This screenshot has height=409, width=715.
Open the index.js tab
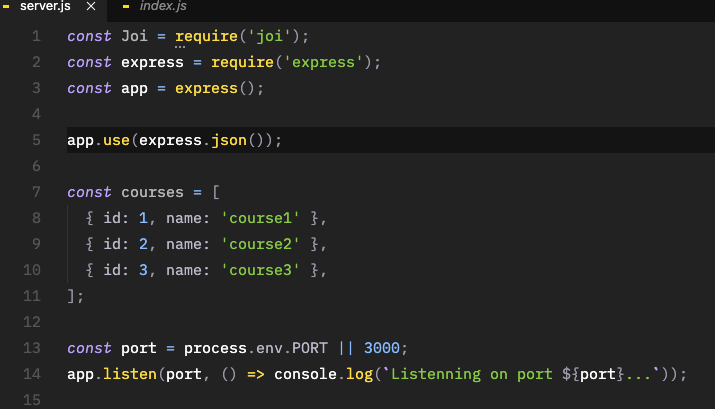163,6
